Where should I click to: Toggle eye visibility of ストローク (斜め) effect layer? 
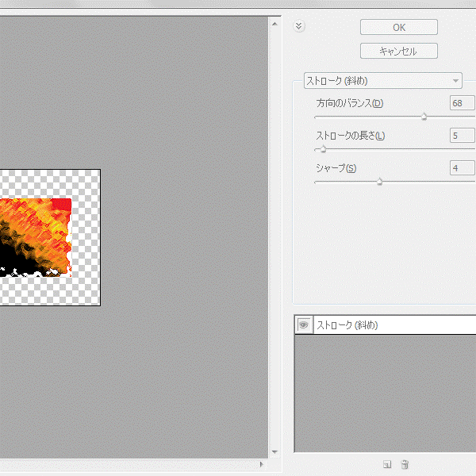pos(304,325)
